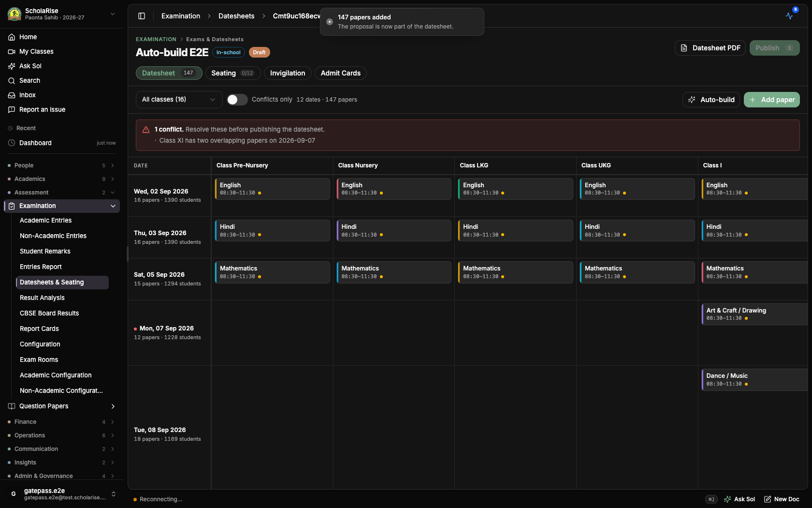Click the Datesheet PDF document icon
The width and height of the screenshot is (812, 508).
(x=684, y=48)
